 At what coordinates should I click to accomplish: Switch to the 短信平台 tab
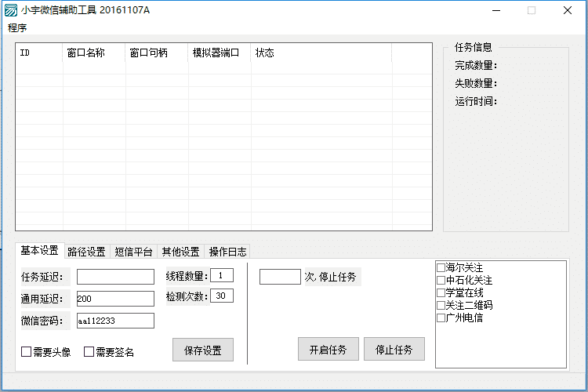click(x=133, y=252)
